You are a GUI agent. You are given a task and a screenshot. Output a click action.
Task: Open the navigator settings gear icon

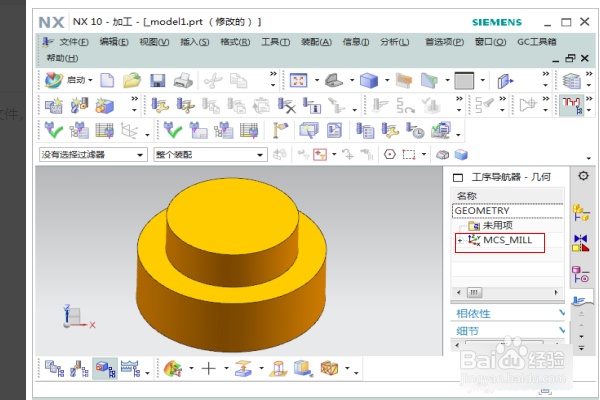[583, 176]
